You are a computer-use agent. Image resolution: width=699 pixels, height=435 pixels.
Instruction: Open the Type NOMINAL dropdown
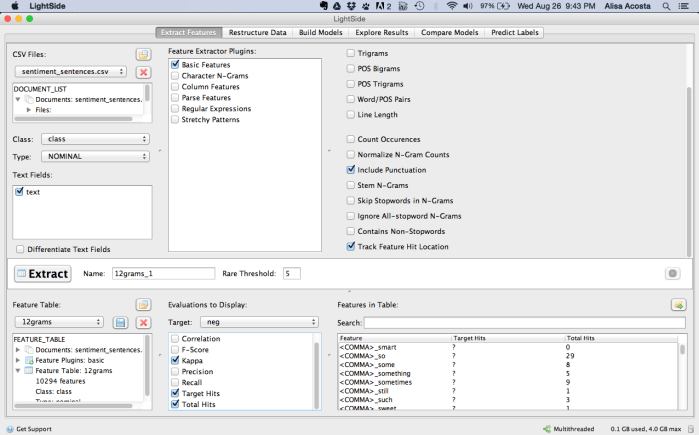point(95,156)
